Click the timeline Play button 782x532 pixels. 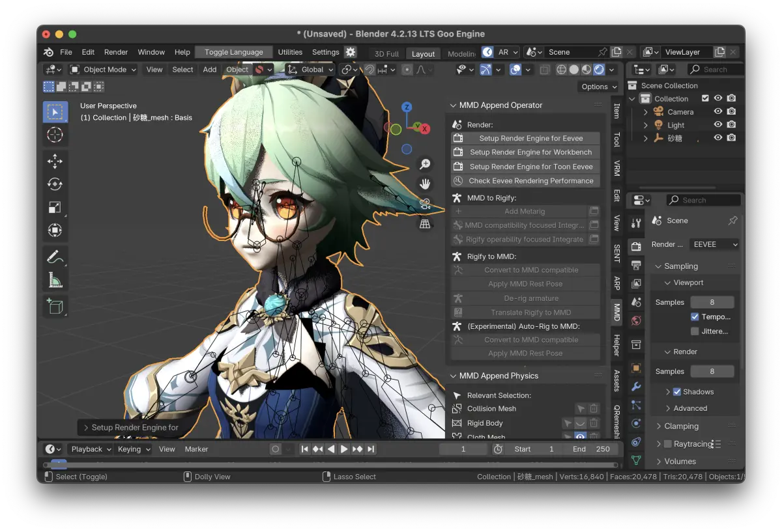pos(344,449)
